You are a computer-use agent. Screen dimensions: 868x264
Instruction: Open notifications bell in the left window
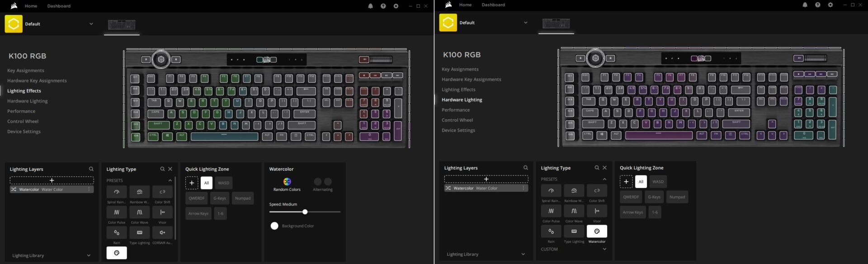pyautogui.click(x=370, y=6)
